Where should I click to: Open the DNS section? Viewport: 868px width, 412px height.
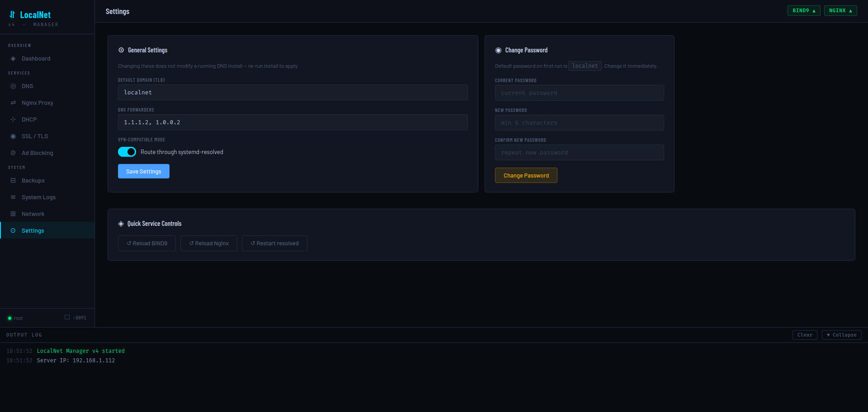[x=47, y=86]
